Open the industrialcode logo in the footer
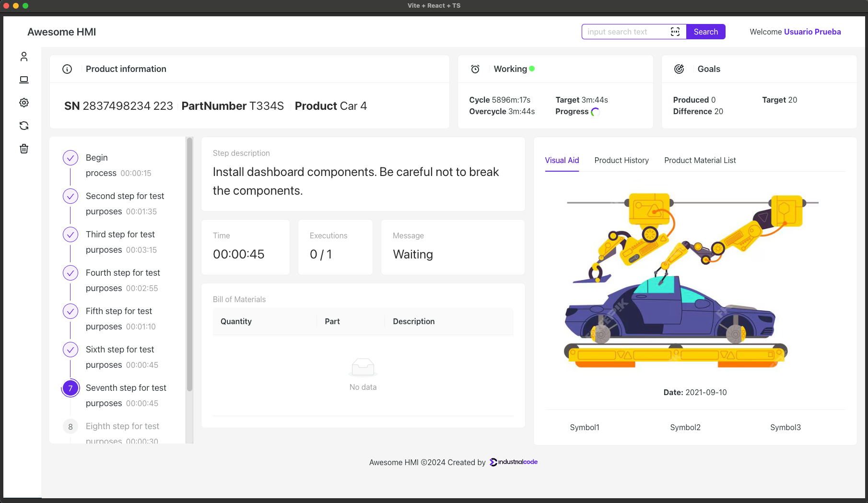The height and width of the screenshot is (503, 868). click(513, 462)
